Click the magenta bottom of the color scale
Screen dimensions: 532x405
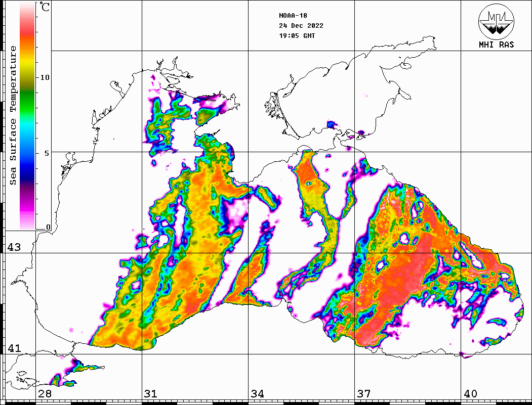point(27,212)
